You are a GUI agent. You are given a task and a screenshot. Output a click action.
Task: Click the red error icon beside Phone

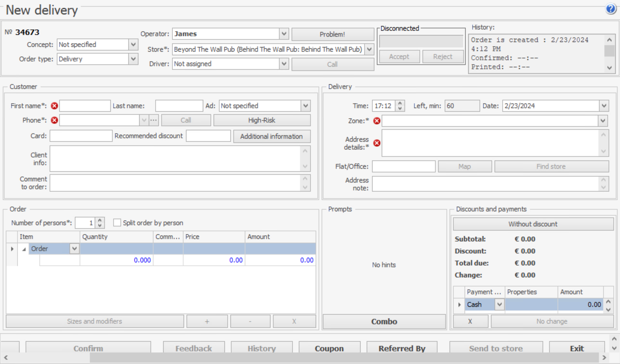coord(54,120)
